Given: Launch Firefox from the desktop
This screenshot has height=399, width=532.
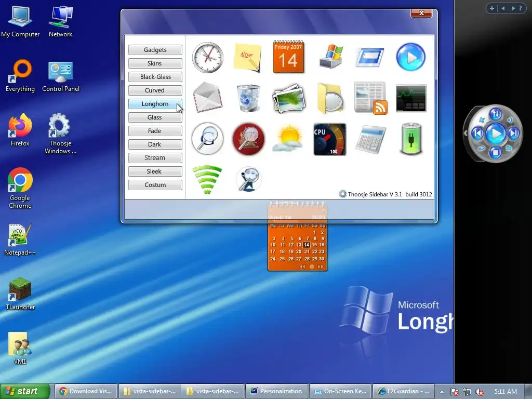Looking at the screenshot, I should [x=20, y=130].
